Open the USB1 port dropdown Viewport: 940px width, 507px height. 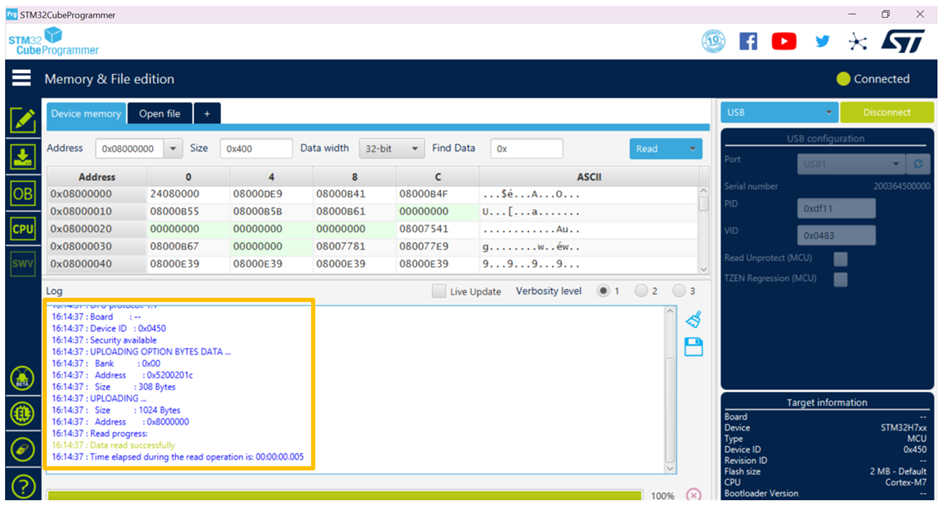(x=850, y=164)
